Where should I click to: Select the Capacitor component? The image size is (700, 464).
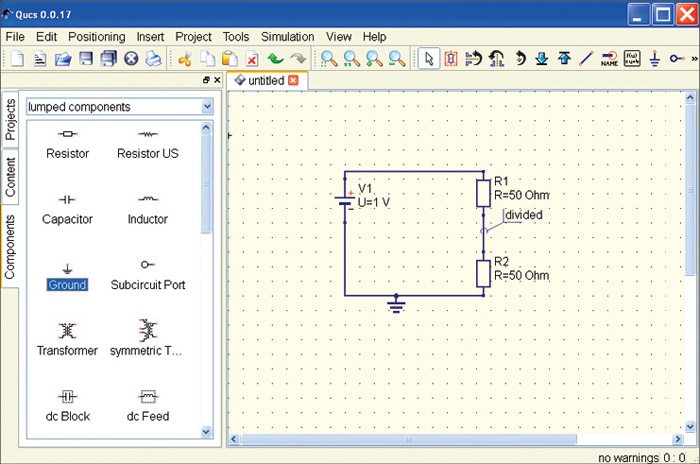click(67, 208)
